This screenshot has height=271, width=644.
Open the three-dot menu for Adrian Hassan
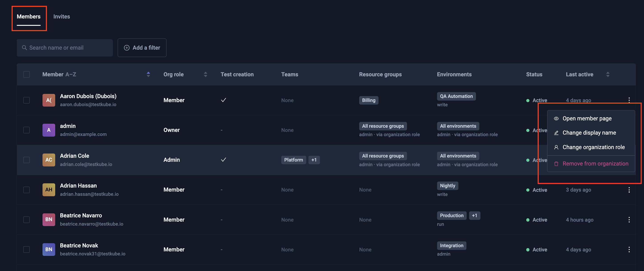tap(629, 190)
